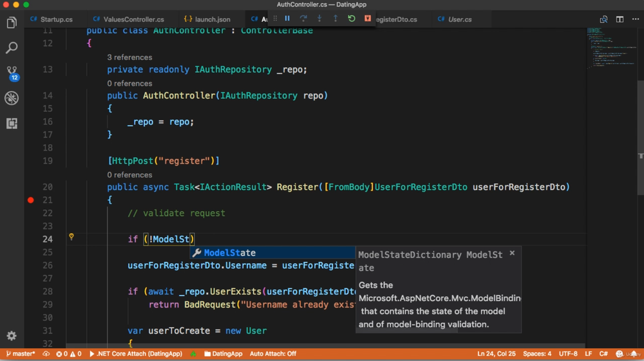Switch to the Startup.cs tab
This screenshot has height=361, width=644.
coord(52,19)
